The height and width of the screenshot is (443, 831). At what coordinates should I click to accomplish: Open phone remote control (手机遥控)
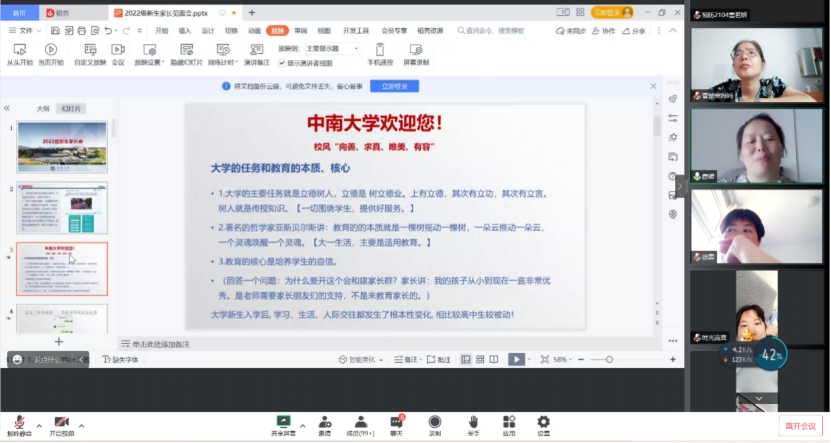pos(380,52)
